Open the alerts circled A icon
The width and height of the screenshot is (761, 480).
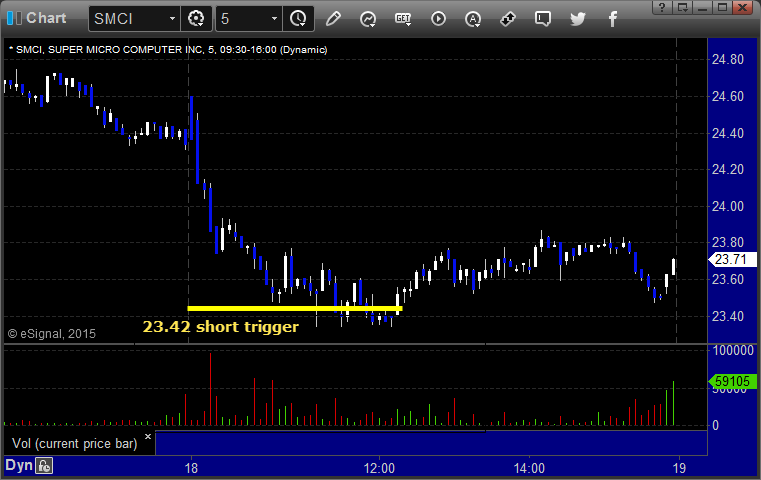473,19
